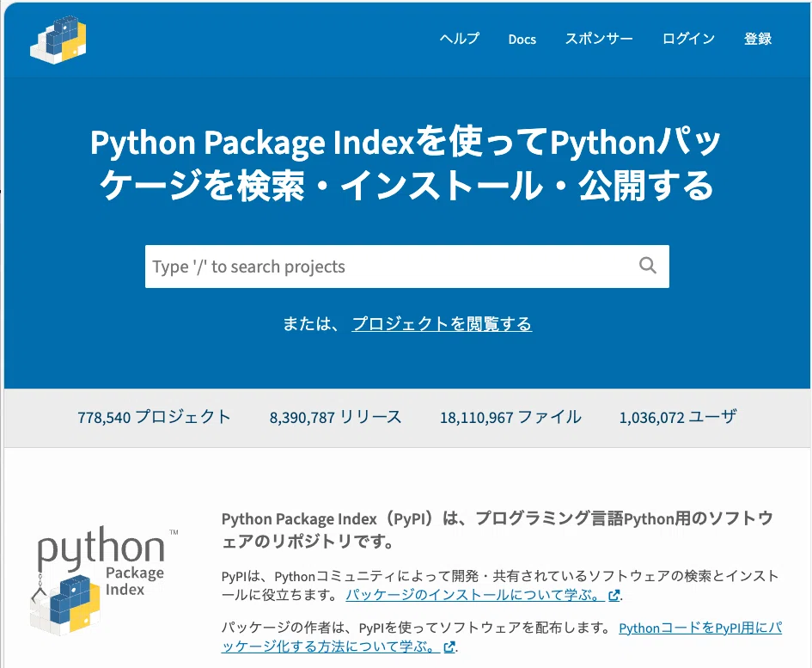Screen dimensions: 812x668
Task: Click the main Python Package Index headline
Action: tap(406, 163)
